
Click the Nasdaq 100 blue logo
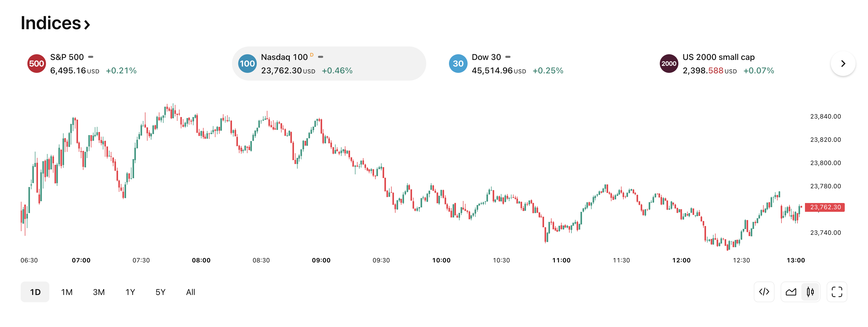pyautogui.click(x=247, y=64)
